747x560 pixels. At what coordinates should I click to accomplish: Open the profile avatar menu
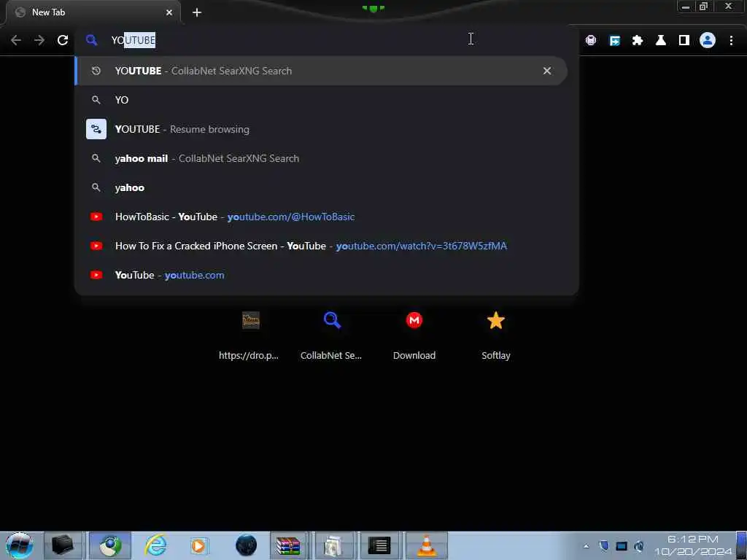(x=708, y=41)
